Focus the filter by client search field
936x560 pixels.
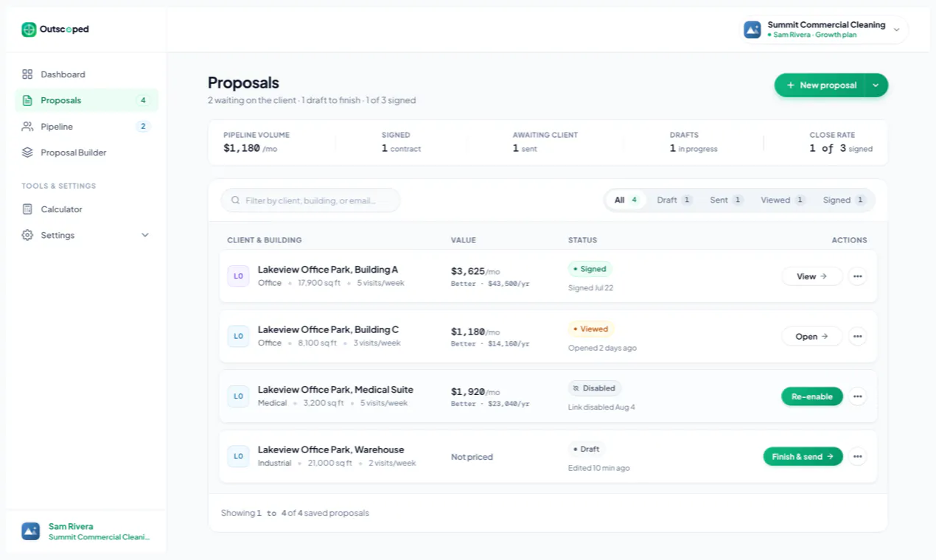tap(310, 200)
